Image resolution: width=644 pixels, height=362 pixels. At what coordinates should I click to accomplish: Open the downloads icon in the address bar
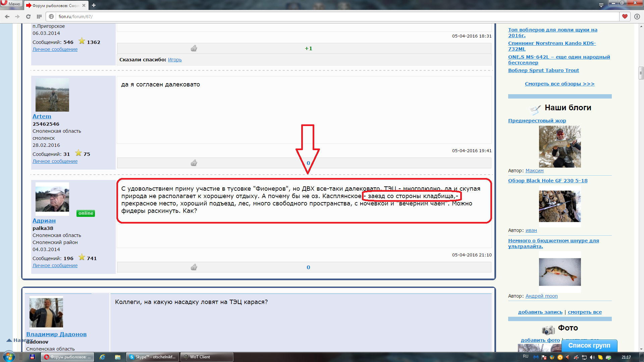tap(637, 16)
